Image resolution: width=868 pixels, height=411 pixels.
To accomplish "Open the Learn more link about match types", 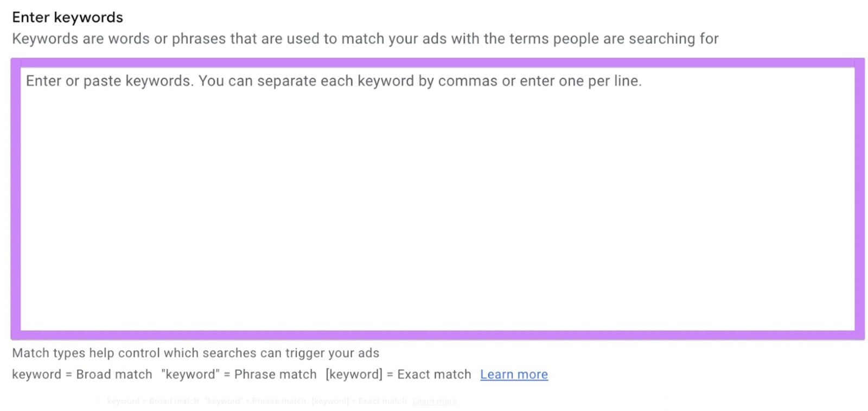I will click(514, 374).
